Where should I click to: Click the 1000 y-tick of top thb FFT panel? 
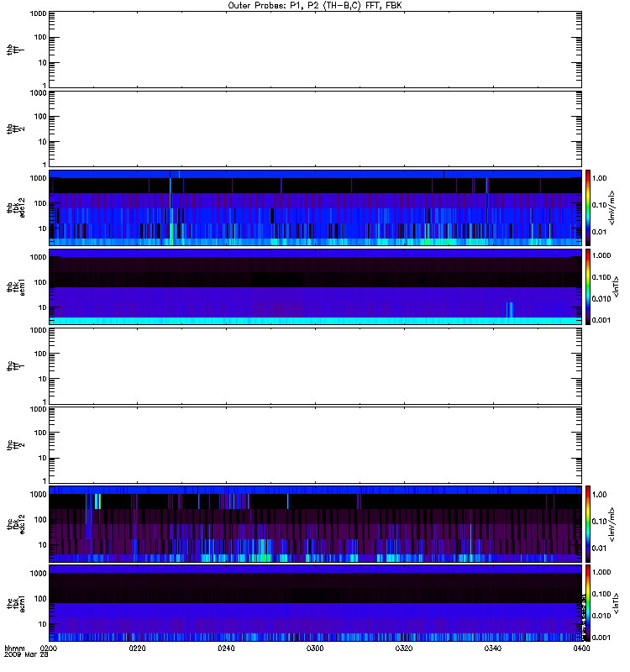point(38,13)
